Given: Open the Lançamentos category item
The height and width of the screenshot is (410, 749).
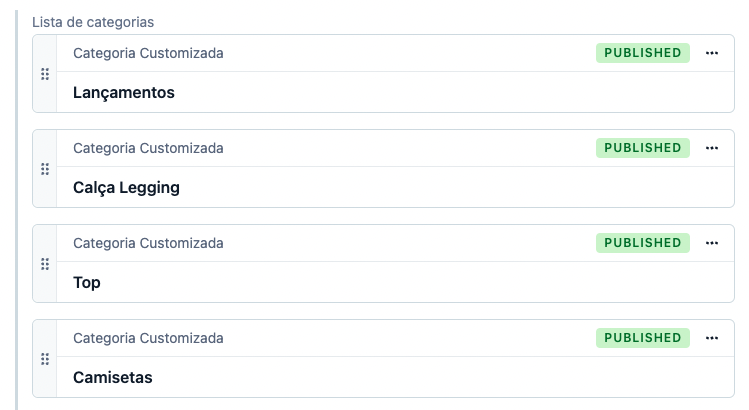Looking at the screenshot, I should (x=124, y=93).
